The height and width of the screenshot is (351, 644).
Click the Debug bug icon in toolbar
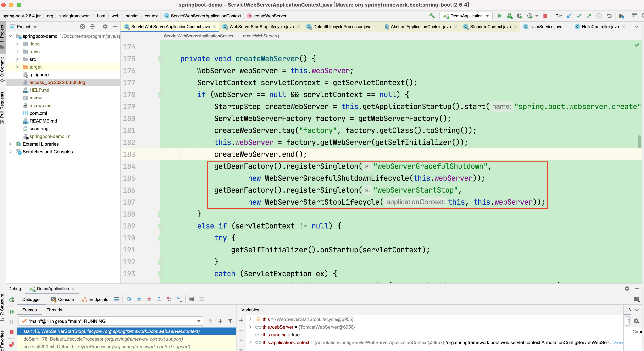click(509, 16)
